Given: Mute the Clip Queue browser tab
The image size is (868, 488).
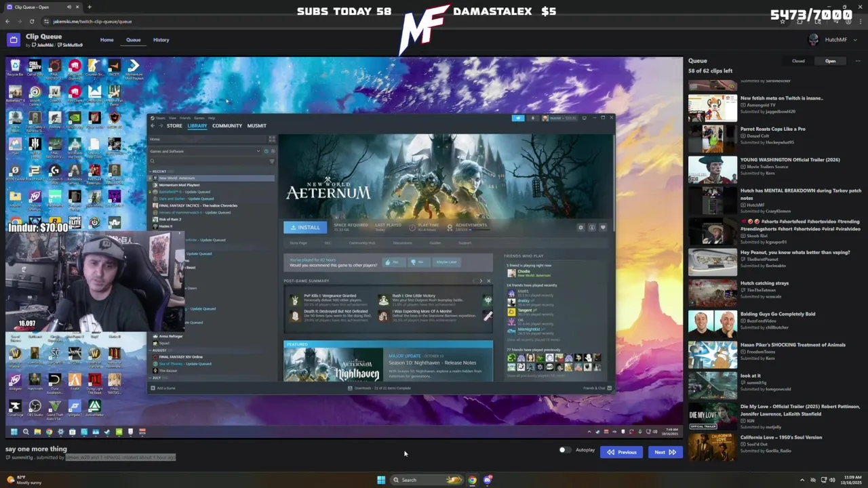Looking at the screenshot, I should pos(70,7).
